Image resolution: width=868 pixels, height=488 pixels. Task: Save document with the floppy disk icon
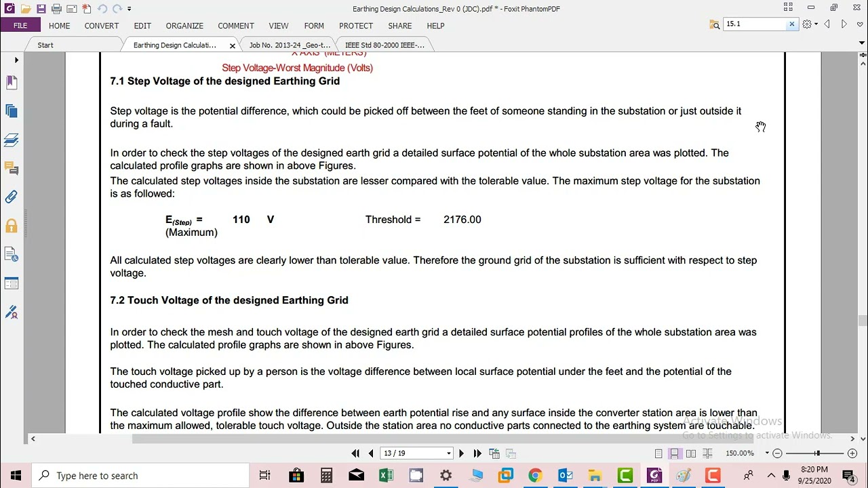coord(41,9)
